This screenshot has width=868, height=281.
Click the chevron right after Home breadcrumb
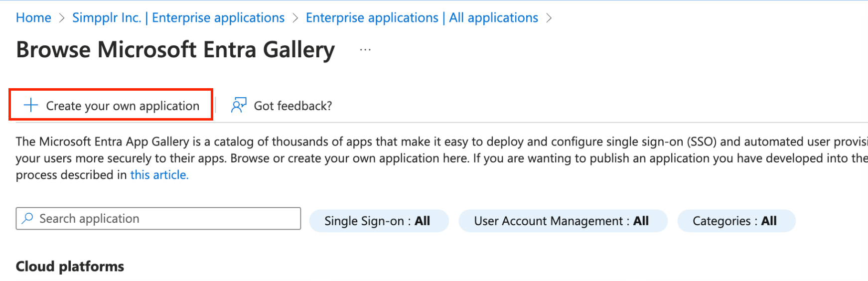62,18
